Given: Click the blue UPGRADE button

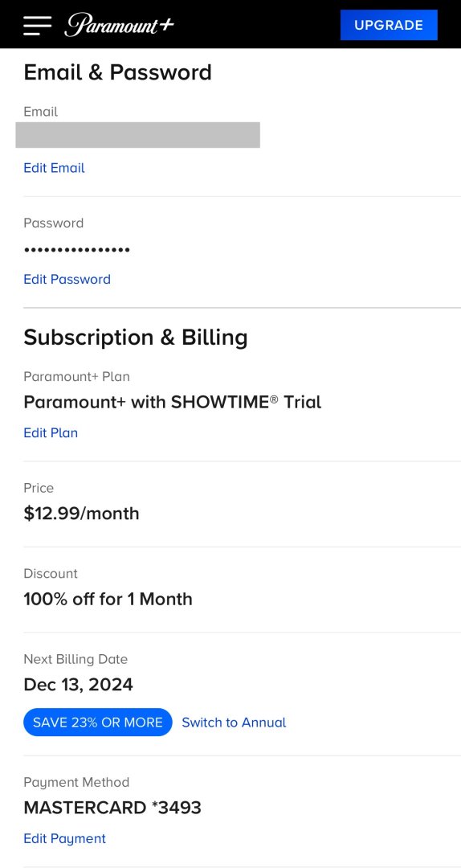Looking at the screenshot, I should (389, 25).
